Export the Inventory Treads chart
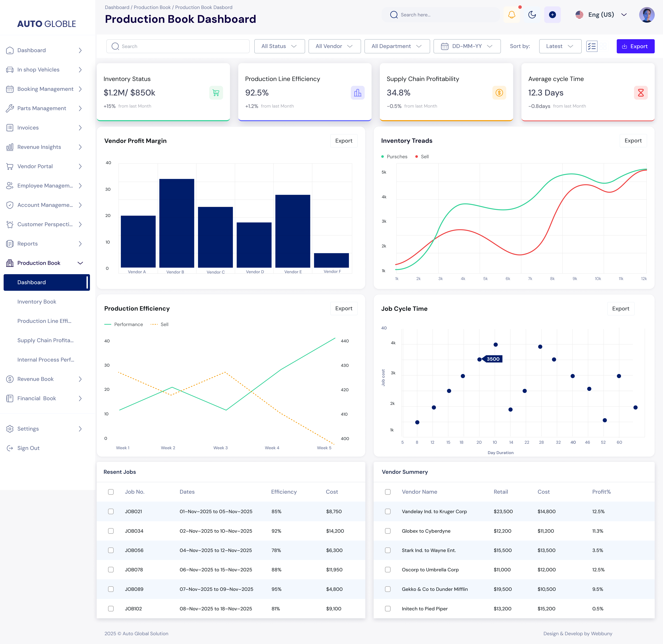 pyautogui.click(x=633, y=141)
